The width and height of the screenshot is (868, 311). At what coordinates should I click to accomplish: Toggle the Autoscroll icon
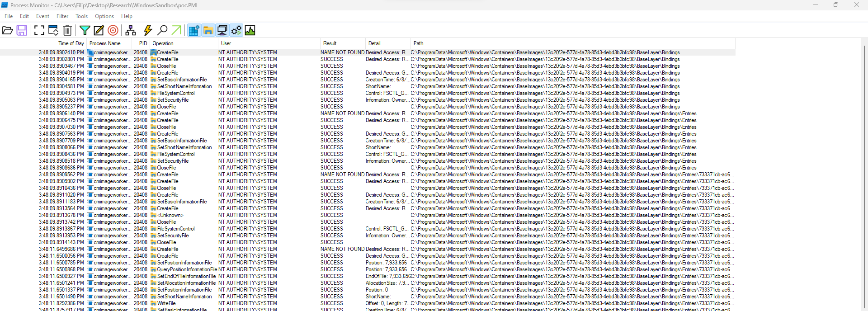click(53, 30)
